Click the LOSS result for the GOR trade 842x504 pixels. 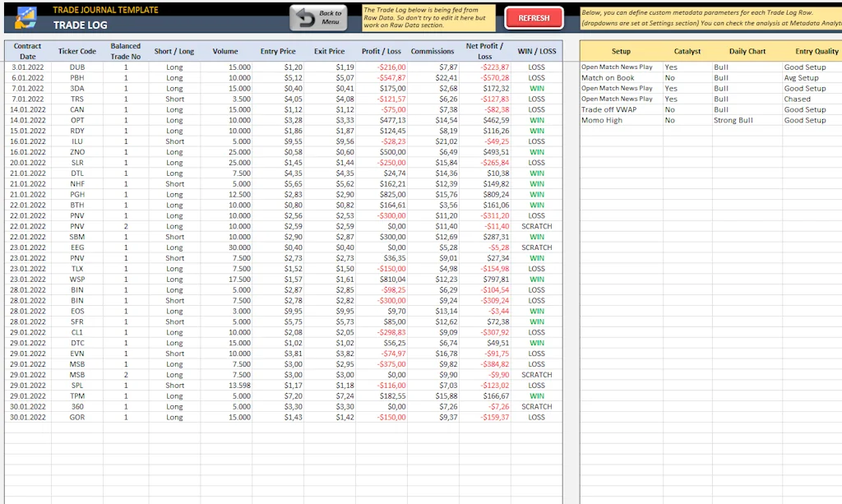[536, 417]
